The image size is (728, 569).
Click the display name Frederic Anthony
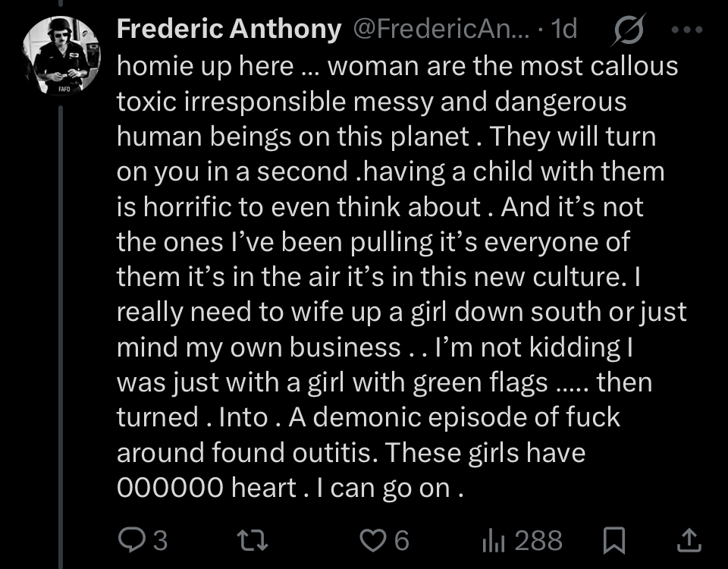[228, 30]
